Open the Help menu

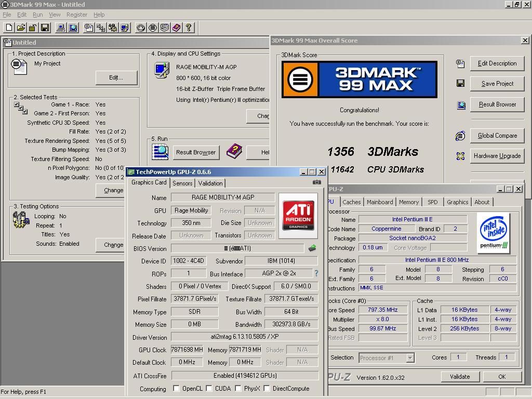tap(99, 15)
